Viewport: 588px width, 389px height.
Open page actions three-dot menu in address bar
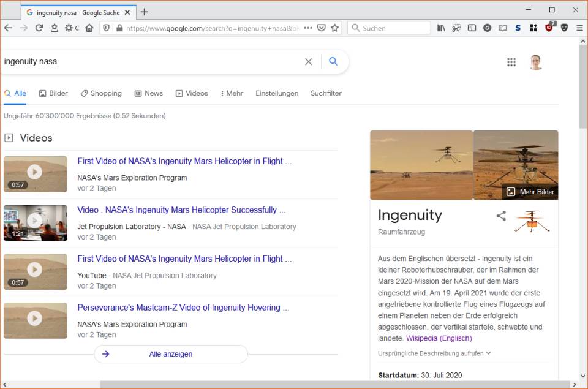307,28
